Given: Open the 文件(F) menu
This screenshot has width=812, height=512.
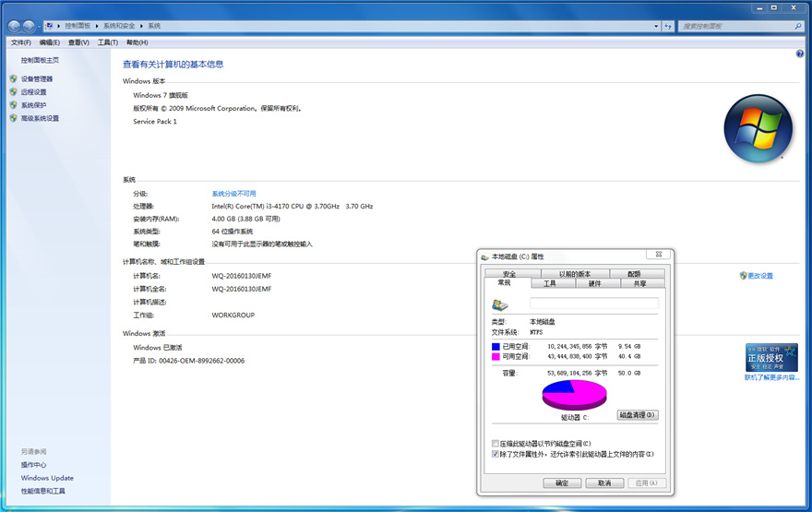Looking at the screenshot, I should (20, 42).
